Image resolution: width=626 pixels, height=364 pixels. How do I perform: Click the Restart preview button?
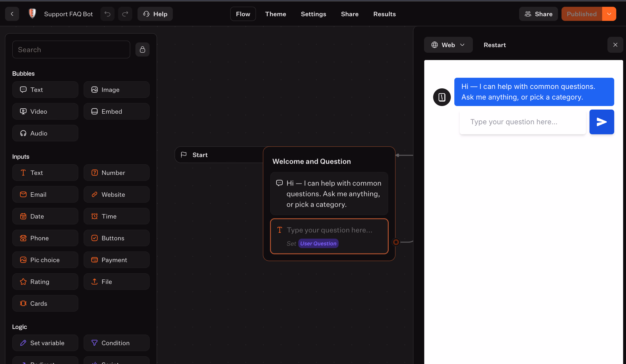click(495, 45)
